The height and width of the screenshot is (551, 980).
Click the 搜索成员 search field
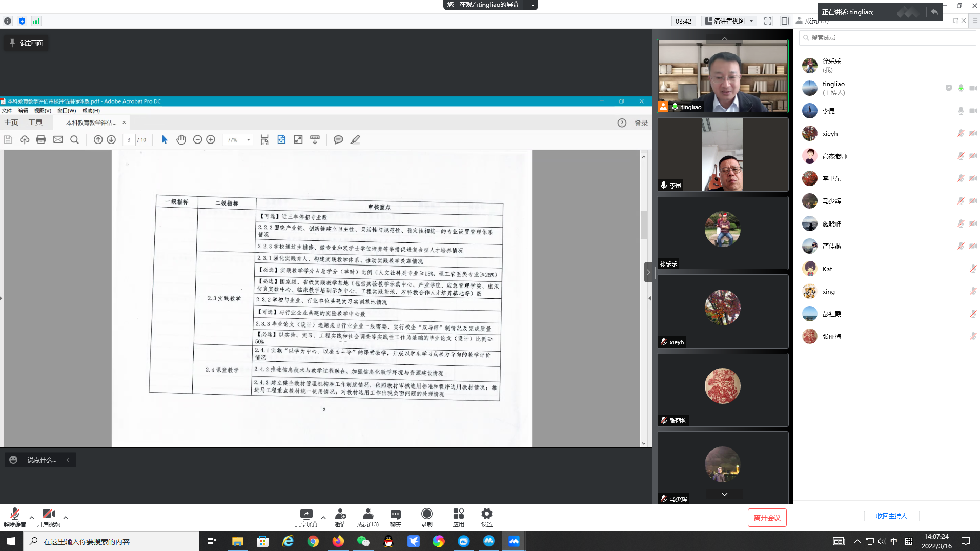coord(888,38)
